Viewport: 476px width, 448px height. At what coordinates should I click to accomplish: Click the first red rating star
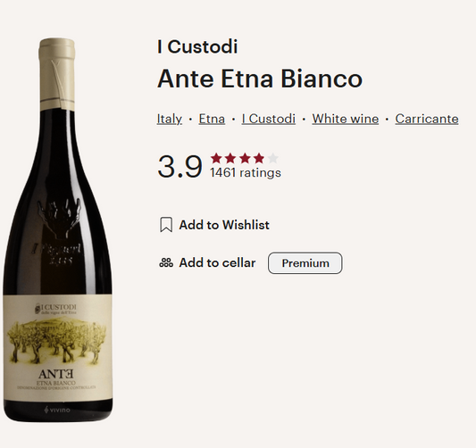tap(216, 158)
